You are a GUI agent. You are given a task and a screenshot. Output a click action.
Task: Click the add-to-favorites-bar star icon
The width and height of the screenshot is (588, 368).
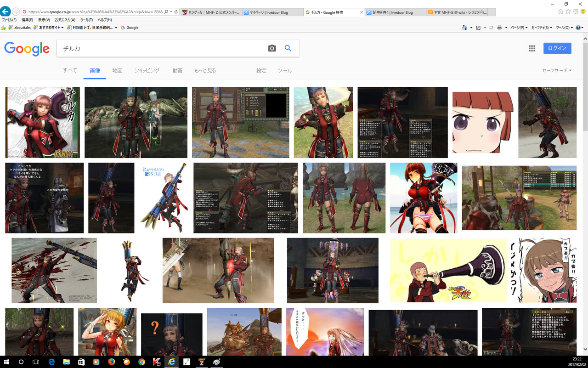pos(4,28)
